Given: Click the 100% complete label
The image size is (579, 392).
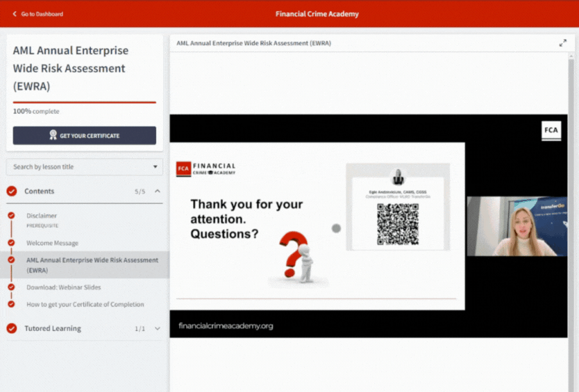Looking at the screenshot, I should click(36, 111).
